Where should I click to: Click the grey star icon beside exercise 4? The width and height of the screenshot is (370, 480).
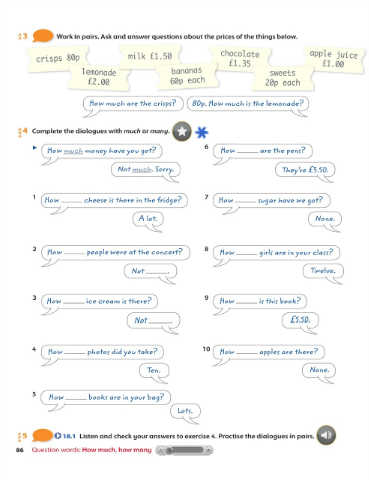182,131
